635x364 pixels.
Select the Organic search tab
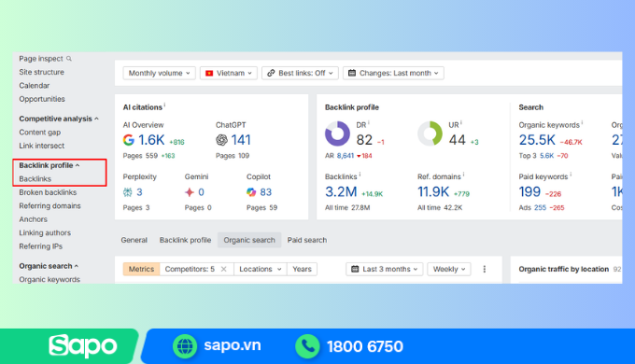249,240
